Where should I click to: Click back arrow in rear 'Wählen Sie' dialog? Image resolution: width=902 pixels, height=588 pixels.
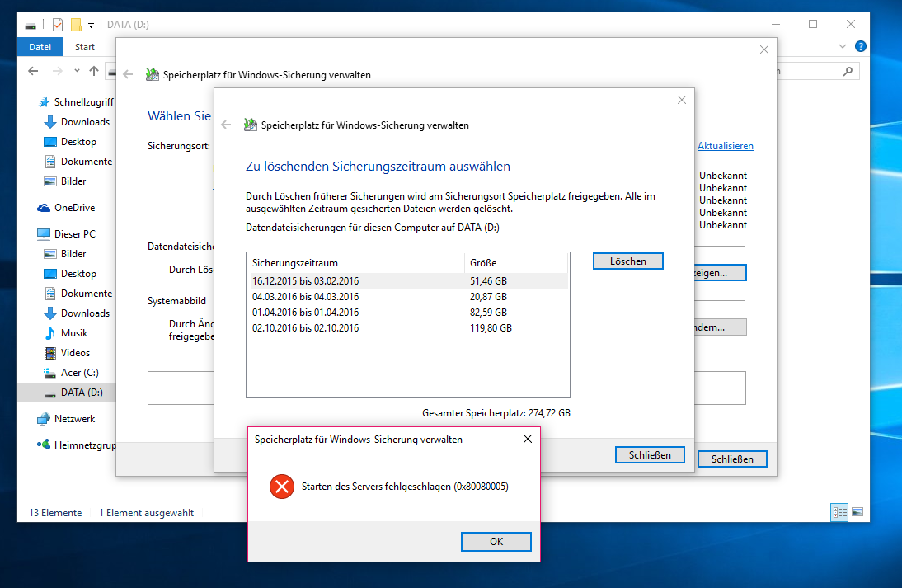(x=129, y=74)
